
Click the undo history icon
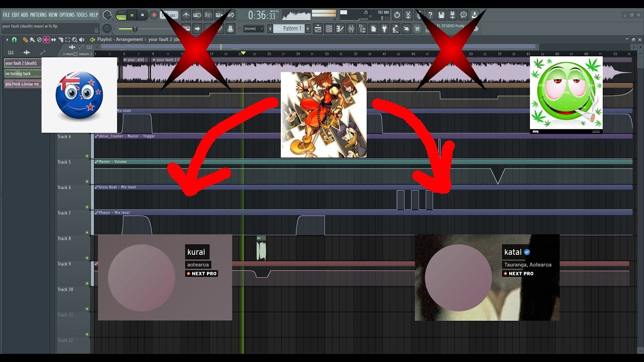click(x=397, y=15)
